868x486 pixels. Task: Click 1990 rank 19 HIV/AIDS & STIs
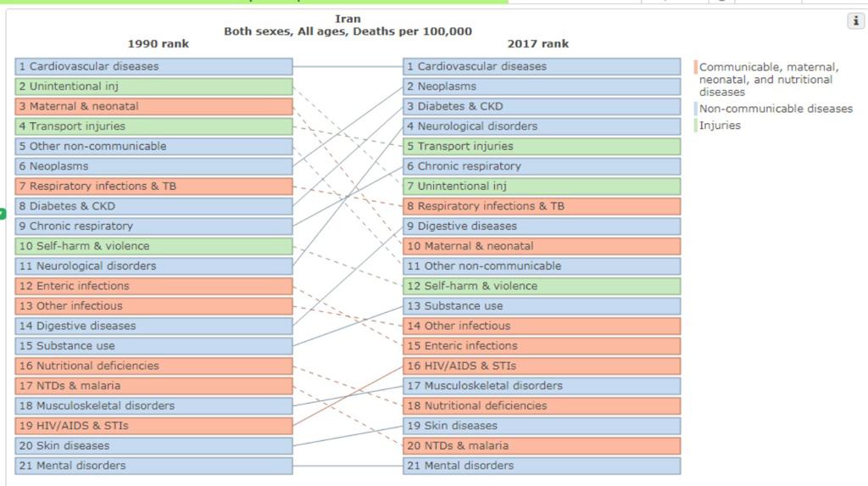click(x=154, y=426)
